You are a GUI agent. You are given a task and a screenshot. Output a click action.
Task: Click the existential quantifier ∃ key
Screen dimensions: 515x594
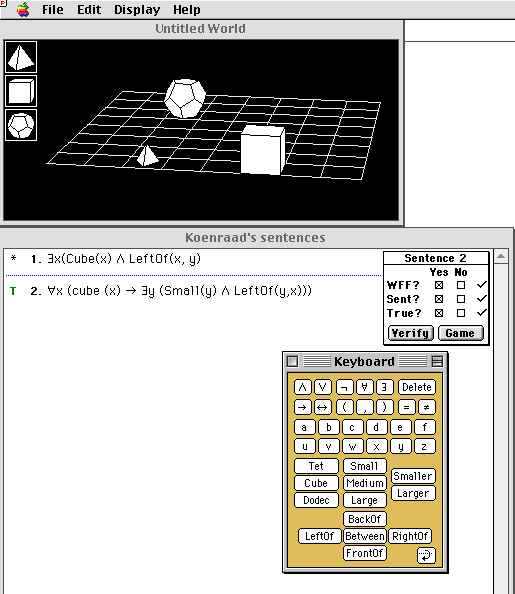384,387
